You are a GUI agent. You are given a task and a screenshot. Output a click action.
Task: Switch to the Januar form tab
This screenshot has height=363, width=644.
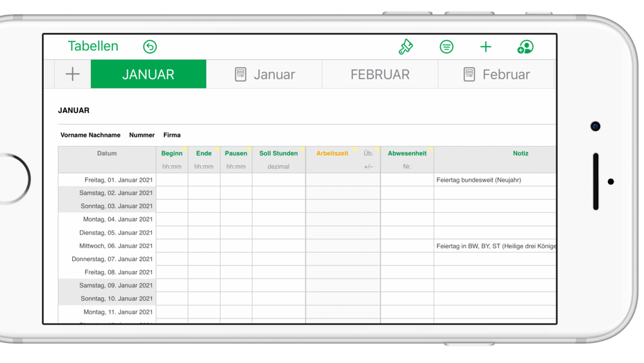(x=265, y=74)
